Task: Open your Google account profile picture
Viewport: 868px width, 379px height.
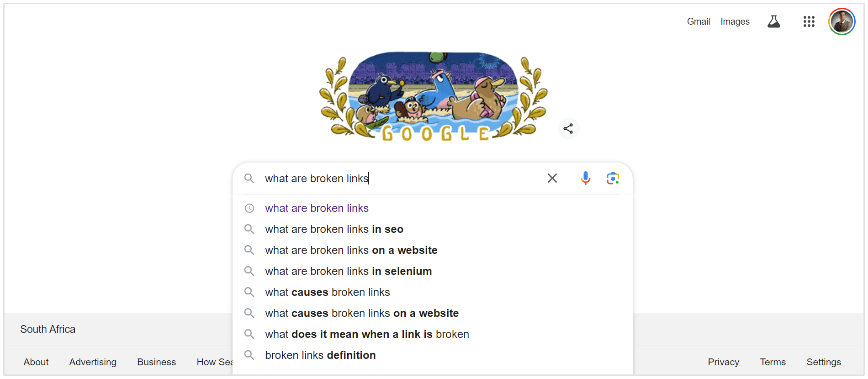Action: point(841,21)
